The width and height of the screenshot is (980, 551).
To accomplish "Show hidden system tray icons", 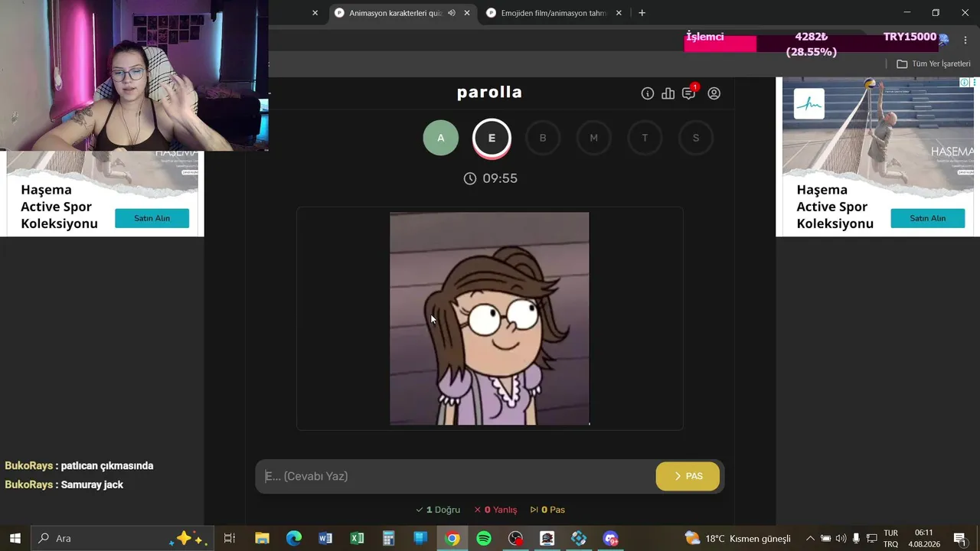I will pos(810,538).
